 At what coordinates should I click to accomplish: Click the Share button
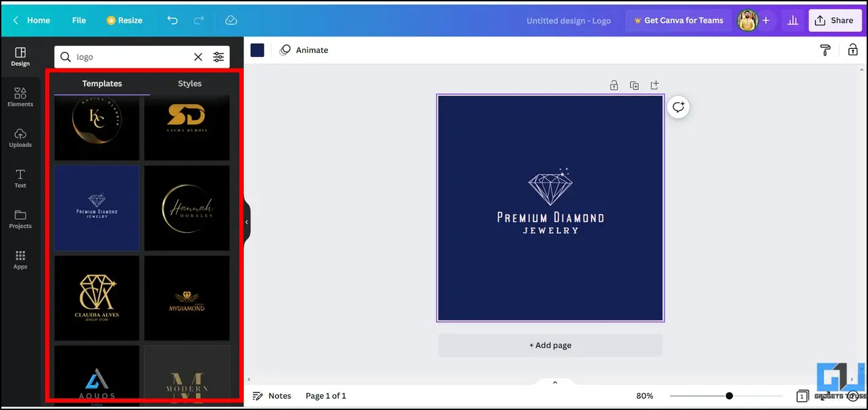pyautogui.click(x=835, y=20)
